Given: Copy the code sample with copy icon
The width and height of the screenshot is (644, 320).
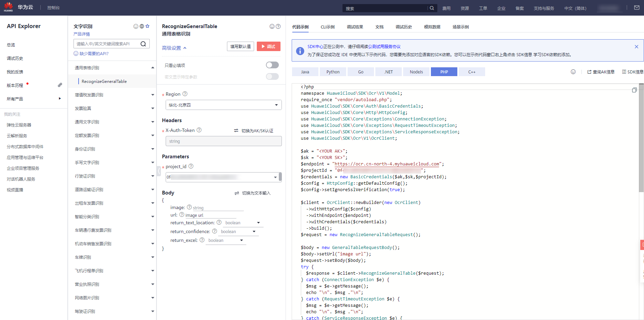Looking at the screenshot, I should tap(635, 90).
